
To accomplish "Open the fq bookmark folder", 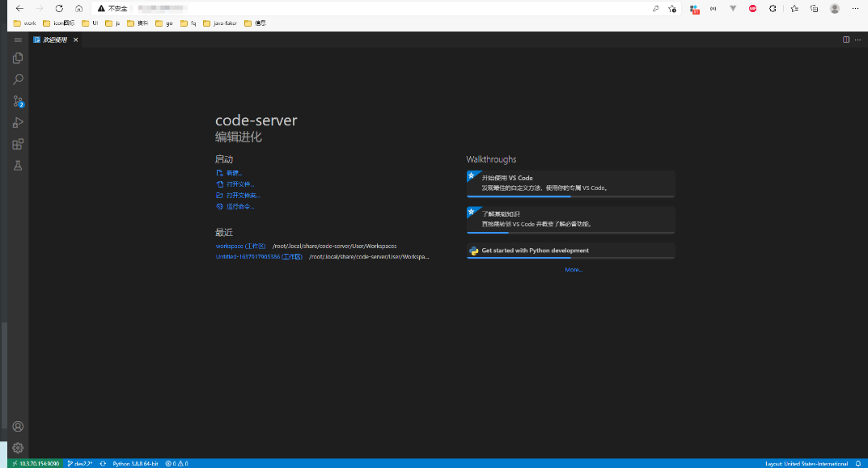I will 188,23.
